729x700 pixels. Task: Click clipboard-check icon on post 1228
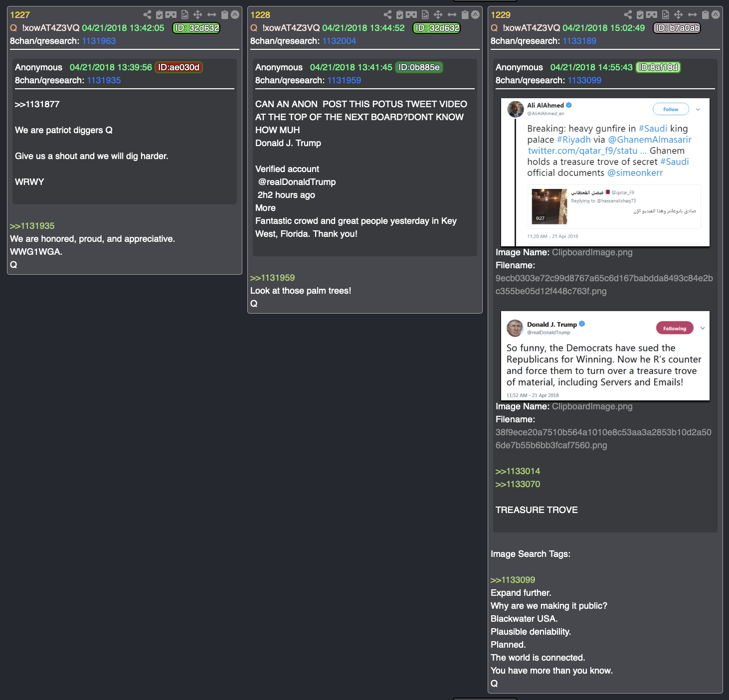coord(400,15)
